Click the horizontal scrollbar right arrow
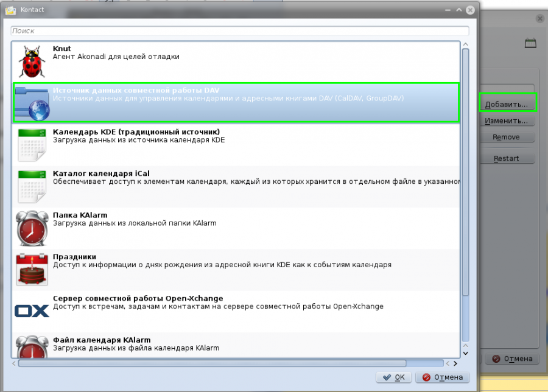Viewport: 548px width, 392px height. coord(455,363)
